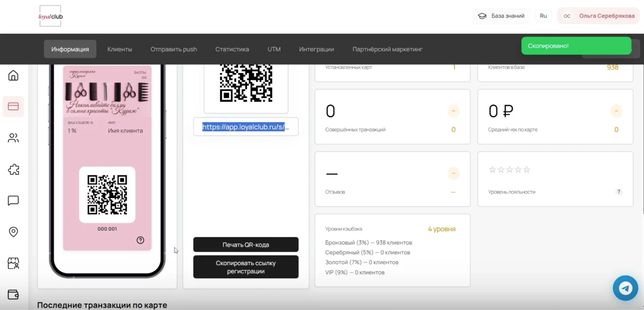Click the large registration QR code
The height and width of the screenshot is (310, 644).
[x=246, y=83]
